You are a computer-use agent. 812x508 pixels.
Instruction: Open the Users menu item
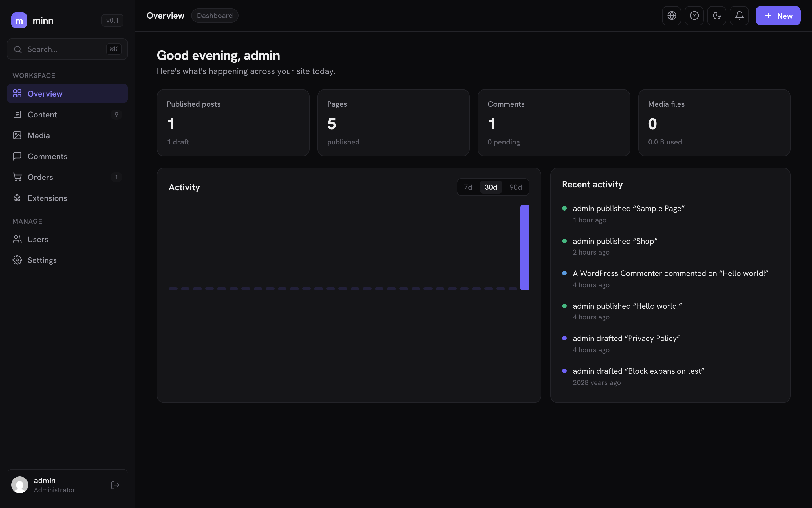click(x=67, y=239)
